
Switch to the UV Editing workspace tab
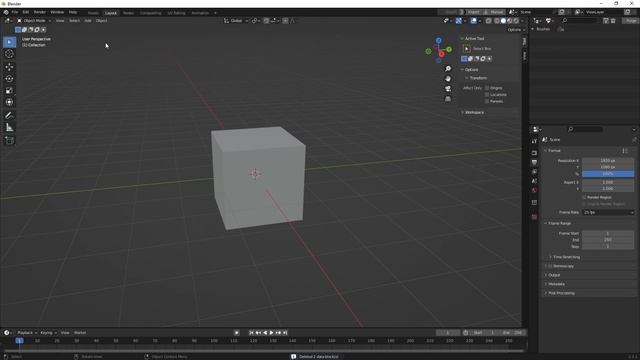(x=176, y=13)
